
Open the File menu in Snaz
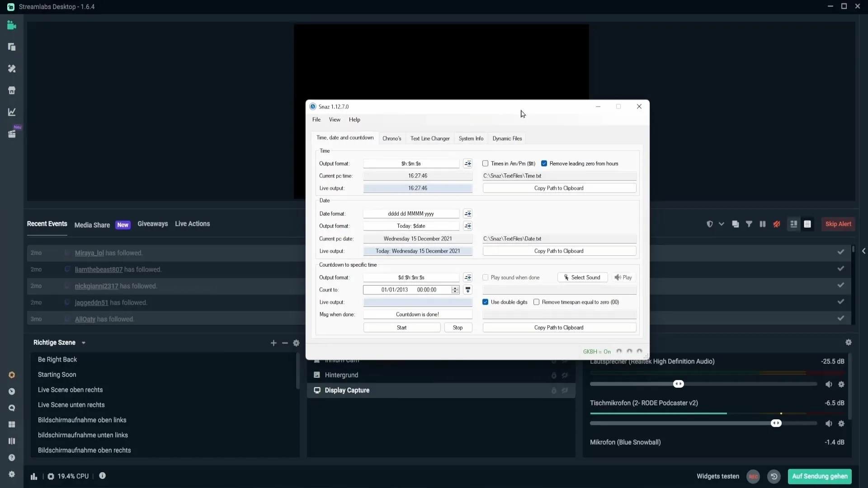(x=316, y=120)
